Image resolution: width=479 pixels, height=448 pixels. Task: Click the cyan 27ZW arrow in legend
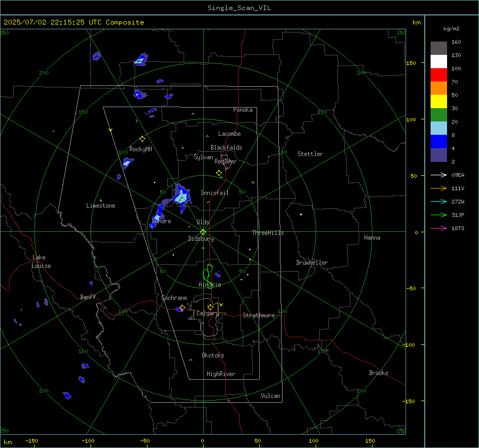[439, 201]
